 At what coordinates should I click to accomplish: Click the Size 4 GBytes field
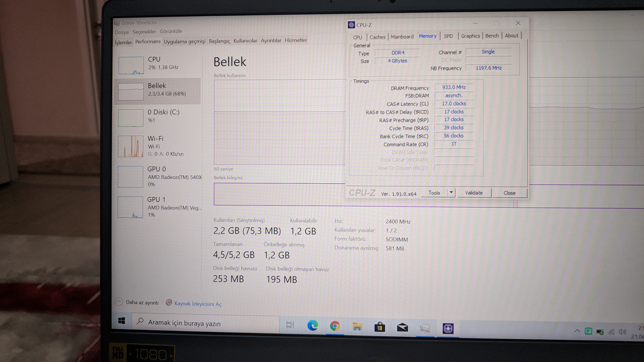tap(398, 61)
